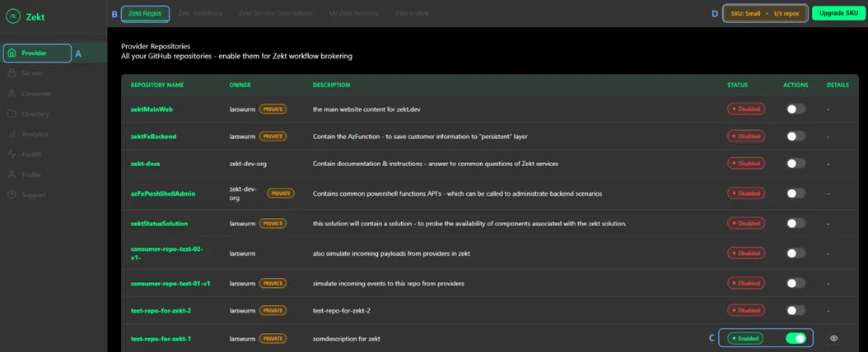Click description 'somdescription for zekt'

[x=347, y=338]
